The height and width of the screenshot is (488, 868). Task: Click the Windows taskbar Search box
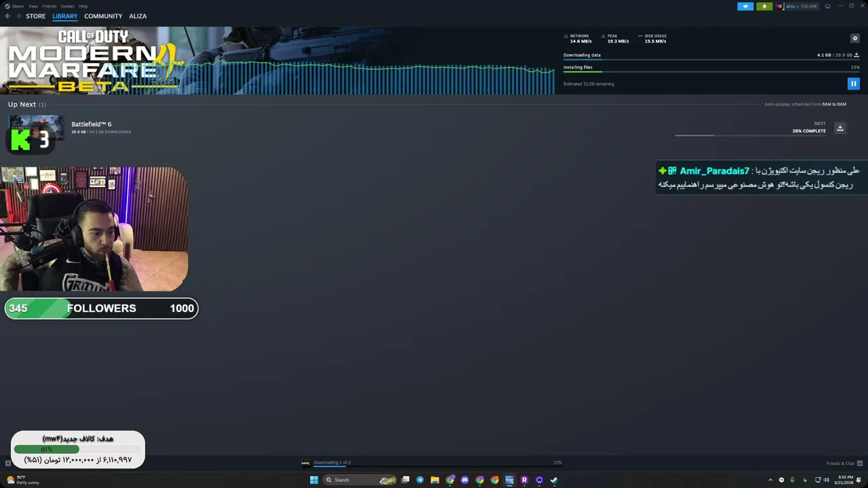[361, 480]
